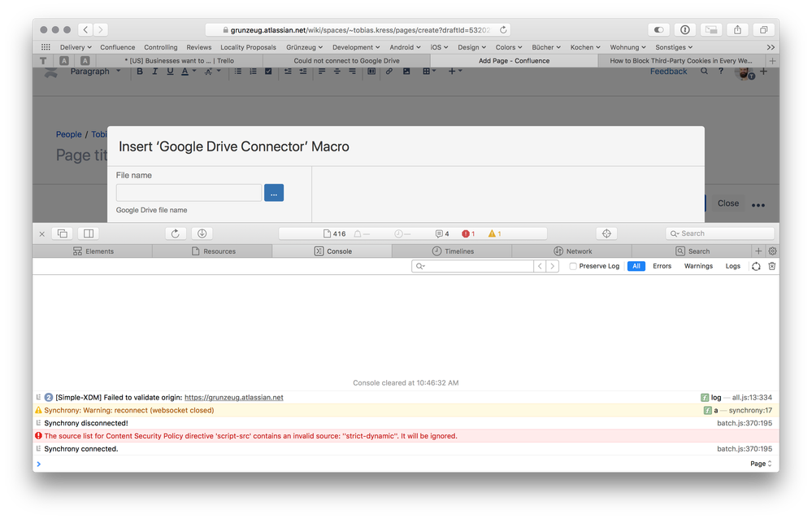Expand the text color dropdown arrow
This screenshot has height=519, width=812.
point(193,72)
